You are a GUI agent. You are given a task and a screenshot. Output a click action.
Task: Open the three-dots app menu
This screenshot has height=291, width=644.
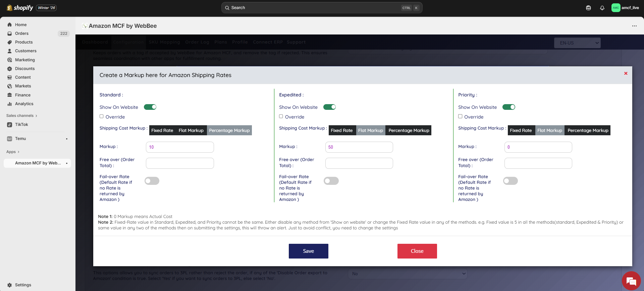[x=634, y=26]
